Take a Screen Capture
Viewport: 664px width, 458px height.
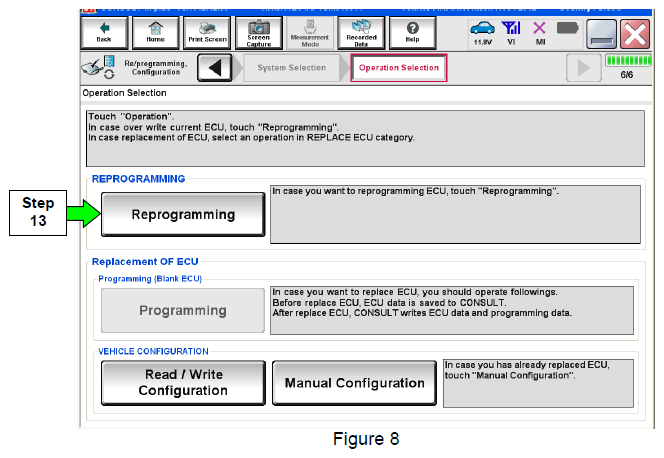(259, 33)
